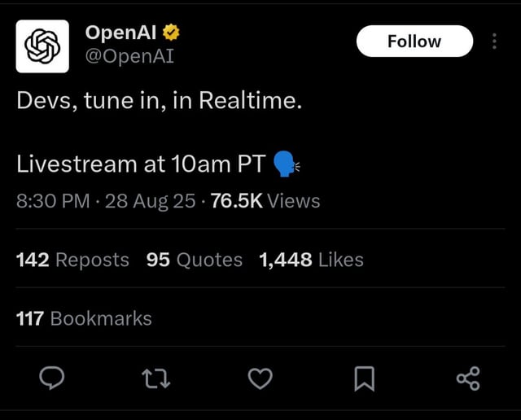The height and width of the screenshot is (420, 521).
Task: Like the post with heart icon
Action: pyautogui.click(x=260, y=378)
